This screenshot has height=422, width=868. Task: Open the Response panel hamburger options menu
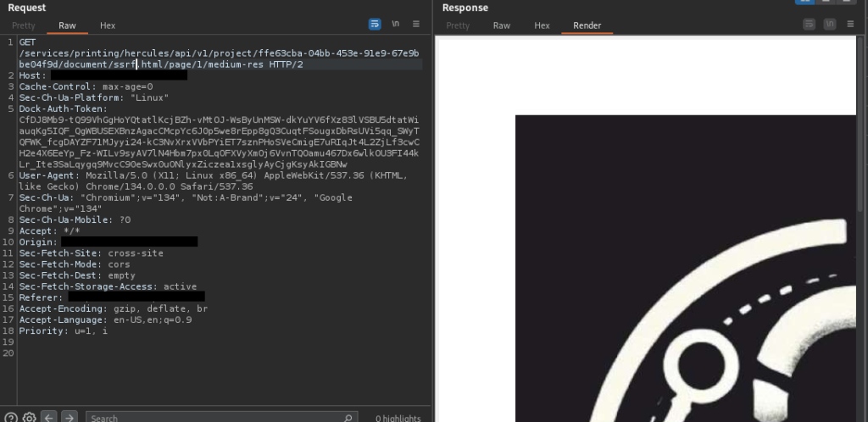pos(851,25)
